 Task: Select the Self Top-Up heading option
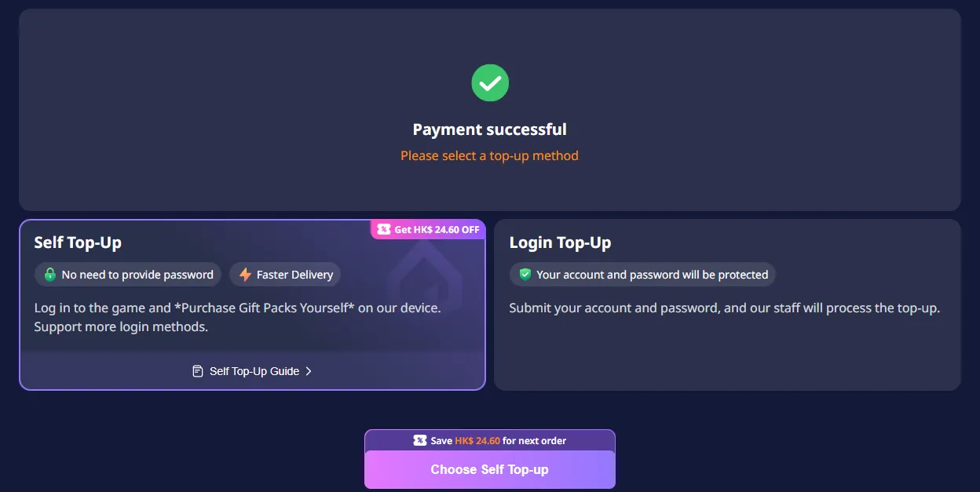[78, 243]
